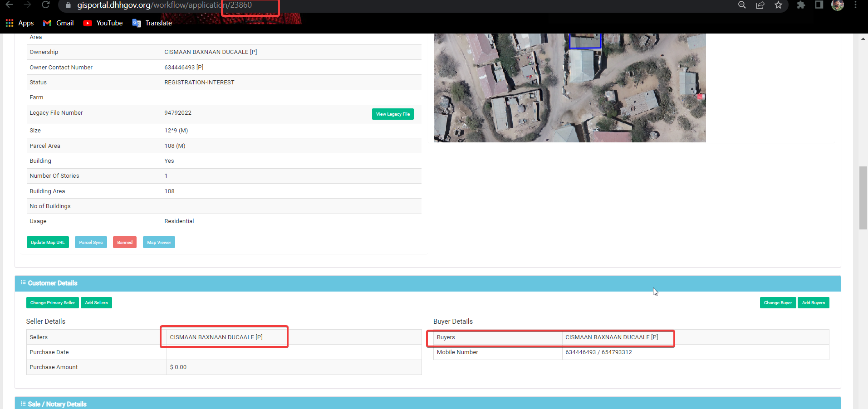Open the Chrome three-dot menu
Screen dimensions: 868x409
(x=856, y=5)
